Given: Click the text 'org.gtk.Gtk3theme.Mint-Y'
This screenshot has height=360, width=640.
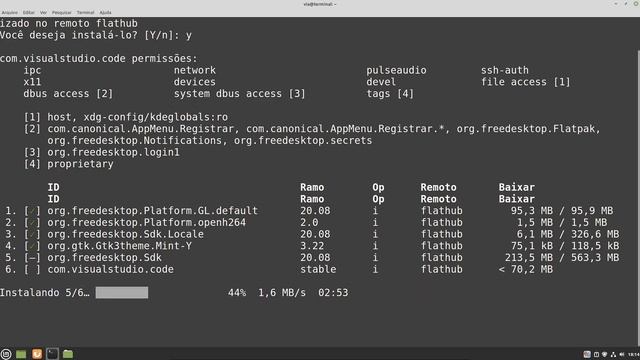Looking at the screenshot, I should [120, 246].
